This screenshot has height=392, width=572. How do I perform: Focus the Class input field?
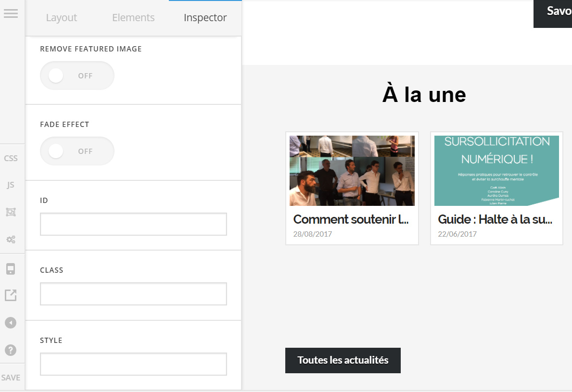tap(134, 293)
